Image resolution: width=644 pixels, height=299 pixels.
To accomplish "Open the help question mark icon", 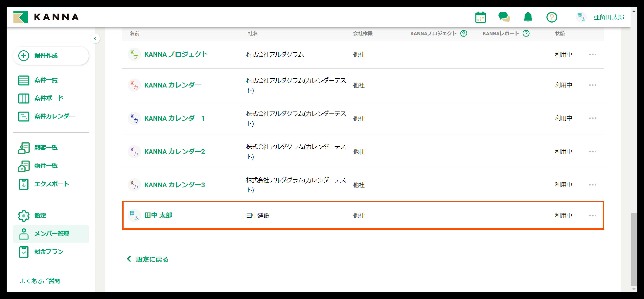I will (552, 17).
